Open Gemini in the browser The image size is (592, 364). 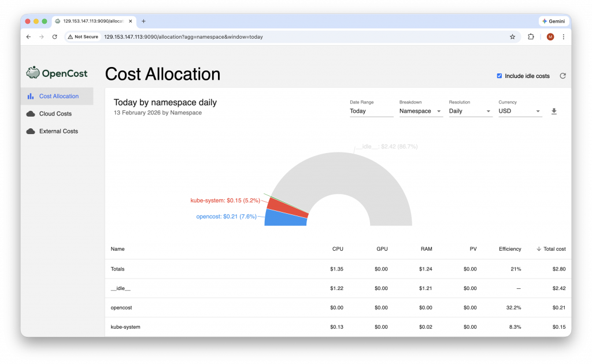553,21
